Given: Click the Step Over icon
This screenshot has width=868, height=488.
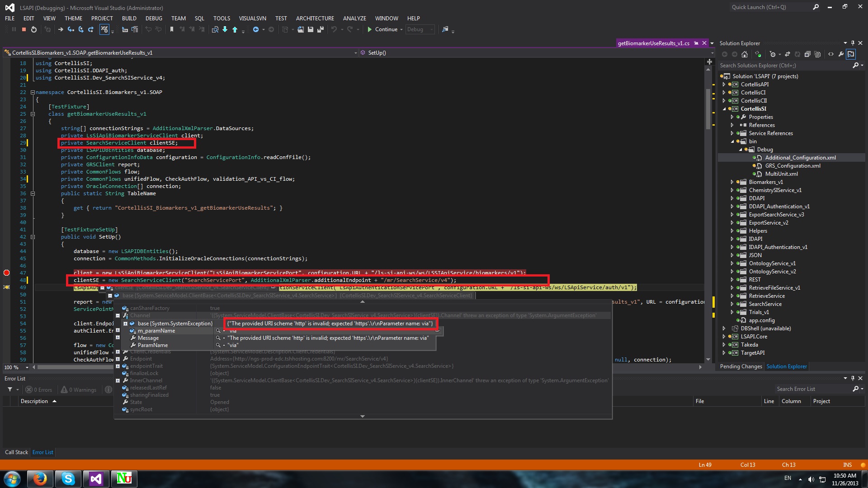Looking at the screenshot, I should tap(81, 29).
